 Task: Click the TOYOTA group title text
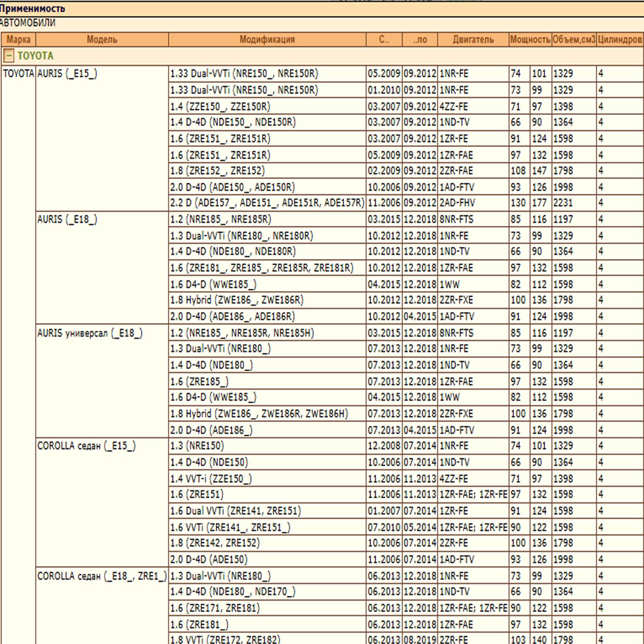tap(35, 56)
